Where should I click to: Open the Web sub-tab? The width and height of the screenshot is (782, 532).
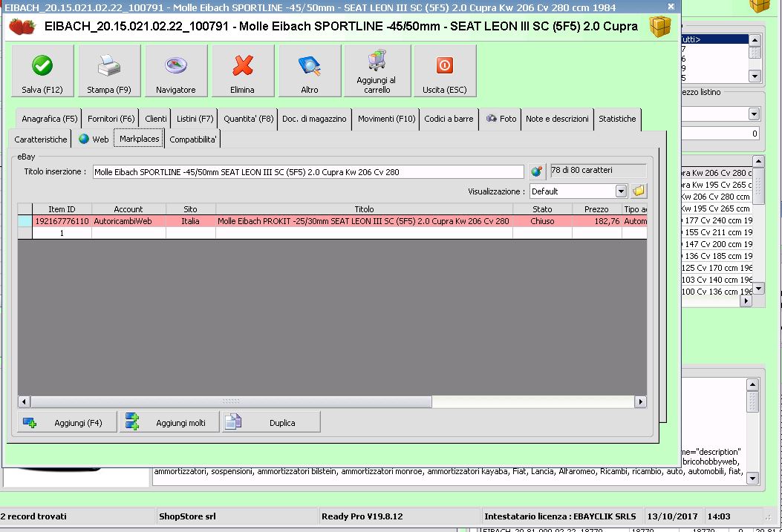pyautogui.click(x=94, y=139)
